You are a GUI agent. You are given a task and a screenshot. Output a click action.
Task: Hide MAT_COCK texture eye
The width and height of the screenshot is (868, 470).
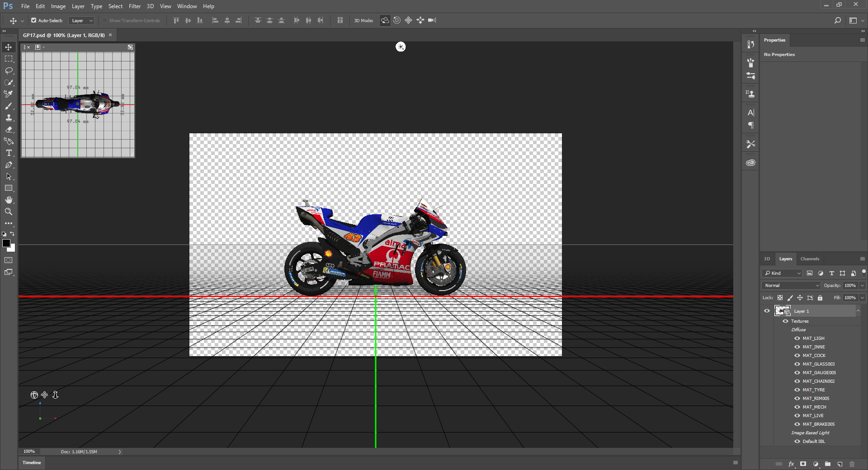pyautogui.click(x=797, y=356)
